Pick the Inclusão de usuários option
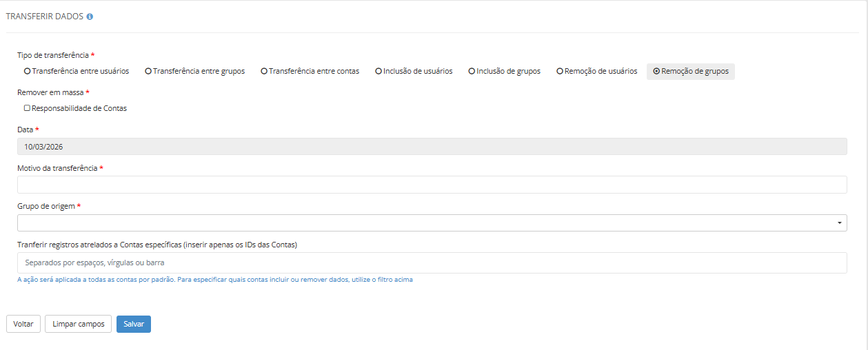The width and height of the screenshot is (868, 350). (x=379, y=71)
